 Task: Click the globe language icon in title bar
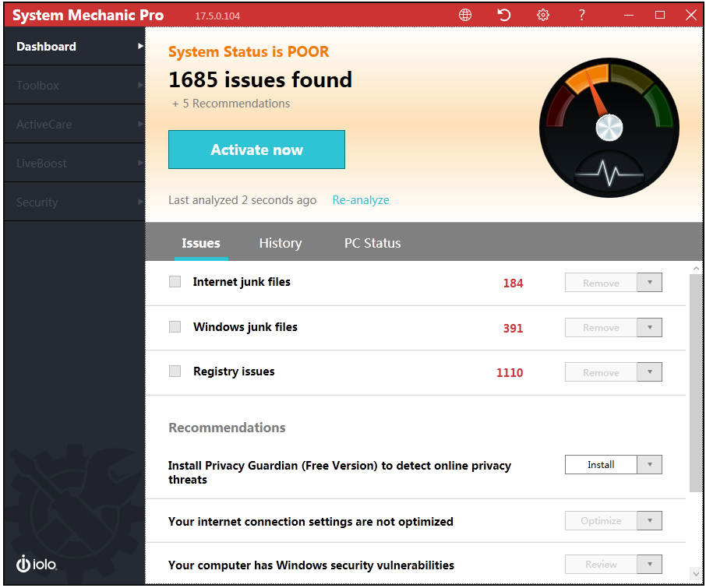pyautogui.click(x=465, y=15)
